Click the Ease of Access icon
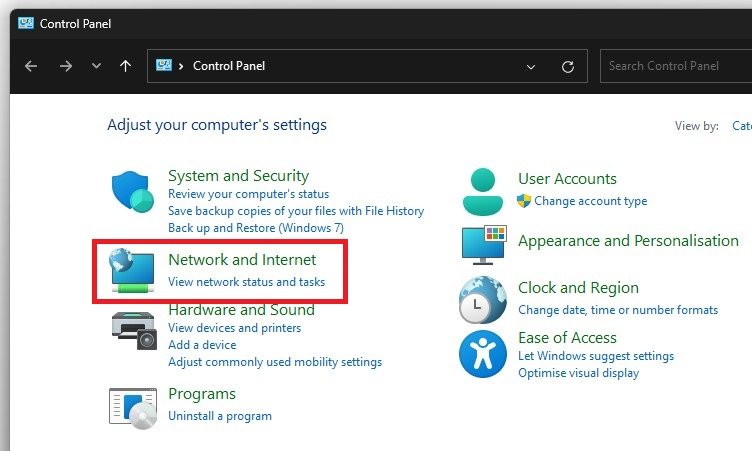Viewport: 752px width, 451px height. click(x=482, y=354)
